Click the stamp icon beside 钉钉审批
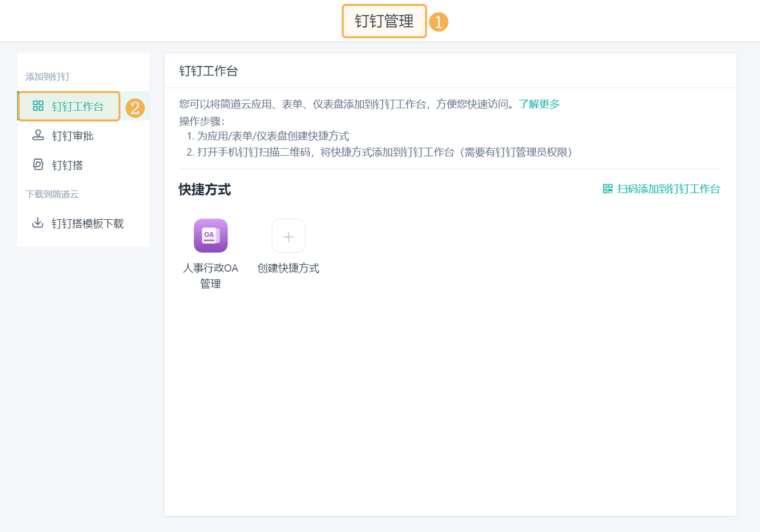Image resolution: width=760 pixels, height=532 pixels. (x=38, y=136)
